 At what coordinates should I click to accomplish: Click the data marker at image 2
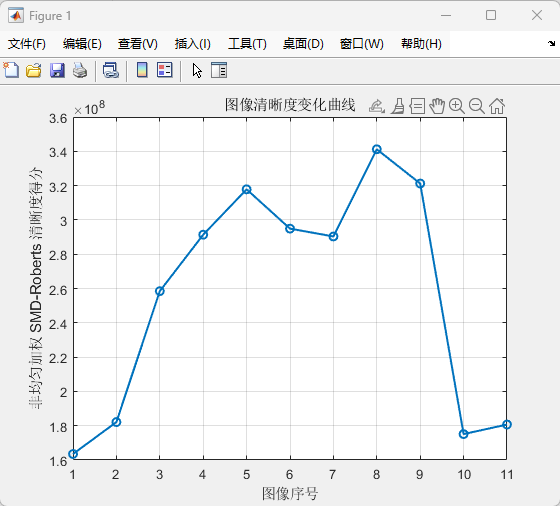[x=116, y=422]
